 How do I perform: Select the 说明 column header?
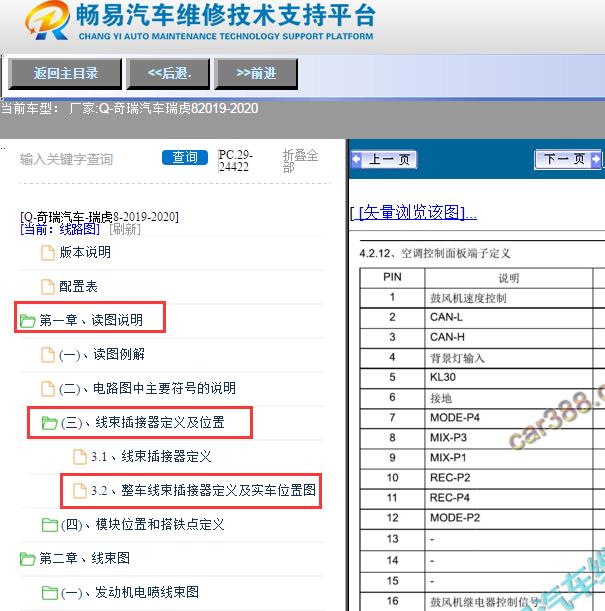[x=509, y=278]
